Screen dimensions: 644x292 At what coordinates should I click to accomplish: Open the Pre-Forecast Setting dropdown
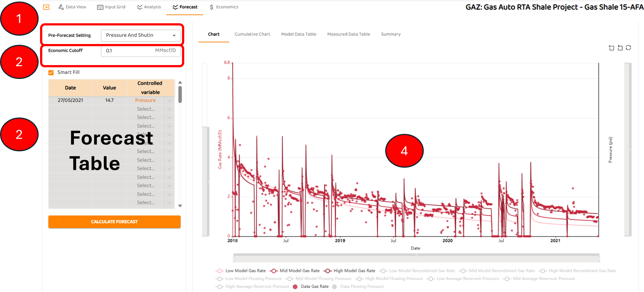click(x=141, y=35)
